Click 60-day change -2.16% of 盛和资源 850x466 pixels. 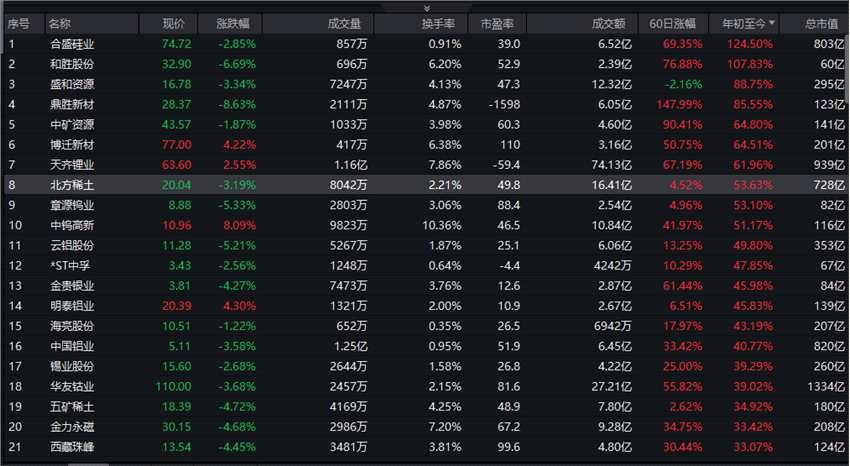point(684,84)
